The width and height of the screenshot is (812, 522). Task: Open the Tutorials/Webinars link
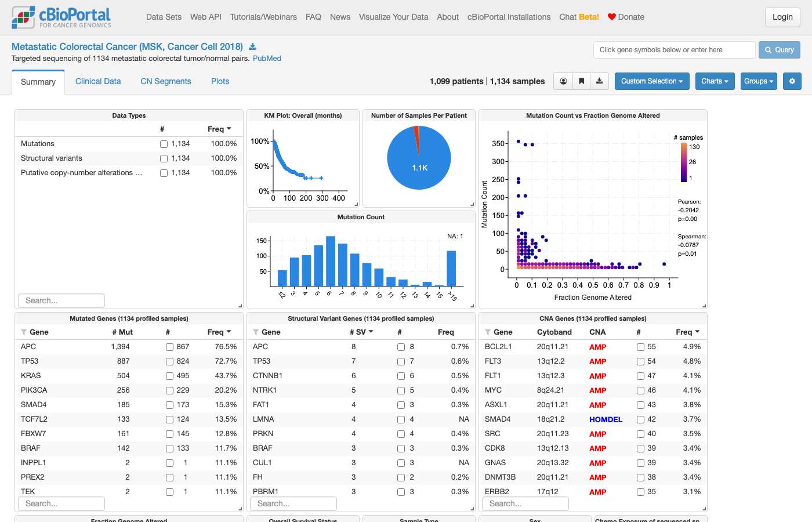[x=263, y=17]
